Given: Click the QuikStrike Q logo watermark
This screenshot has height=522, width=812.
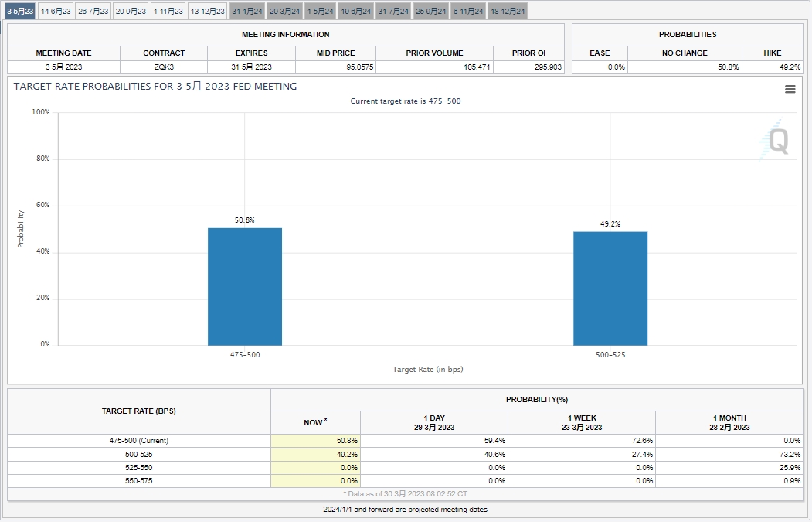Looking at the screenshot, I should [776, 141].
